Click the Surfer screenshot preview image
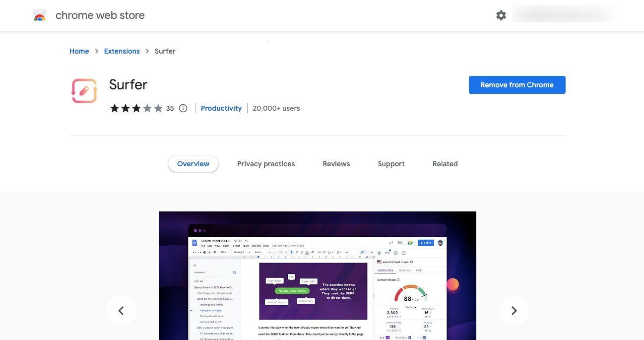 click(x=318, y=276)
